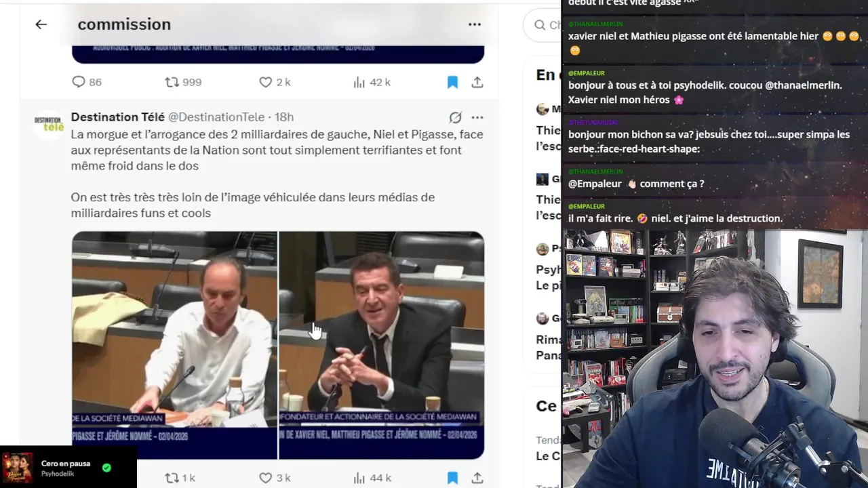Repost the tweet showing 999 reposts
868x488 pixels.
click(x=183, y=82)
